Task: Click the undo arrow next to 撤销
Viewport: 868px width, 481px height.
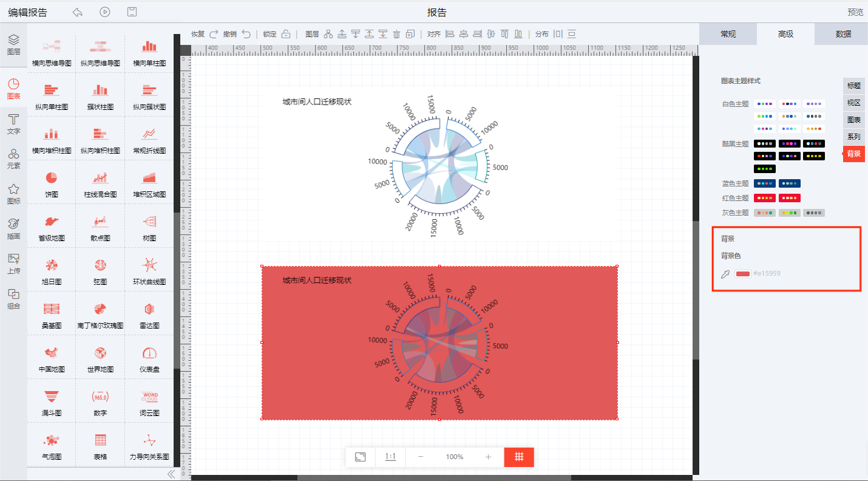Action: tap(246, 34)
